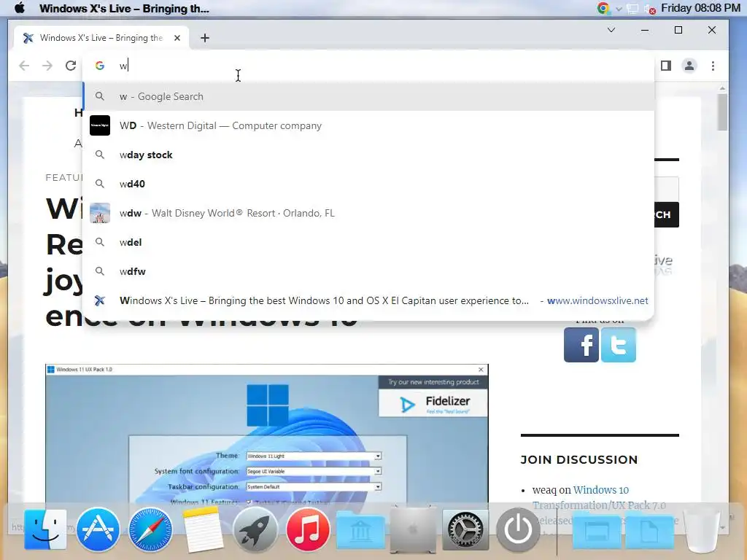This screenshot has width=747, height=560.
Task: Click the page vertical scrollbar thumb
Action: tap(723, 112)
